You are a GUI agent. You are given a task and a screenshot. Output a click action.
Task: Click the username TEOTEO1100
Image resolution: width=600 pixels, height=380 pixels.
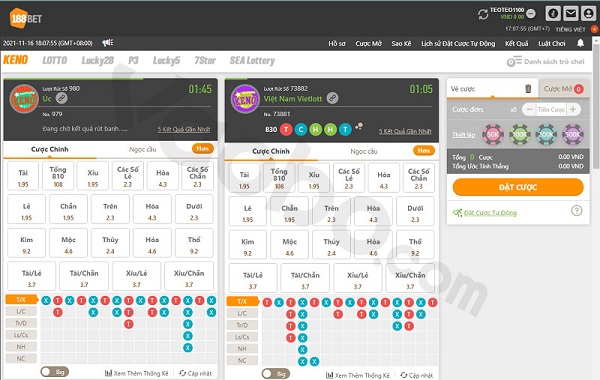[507, 10]
